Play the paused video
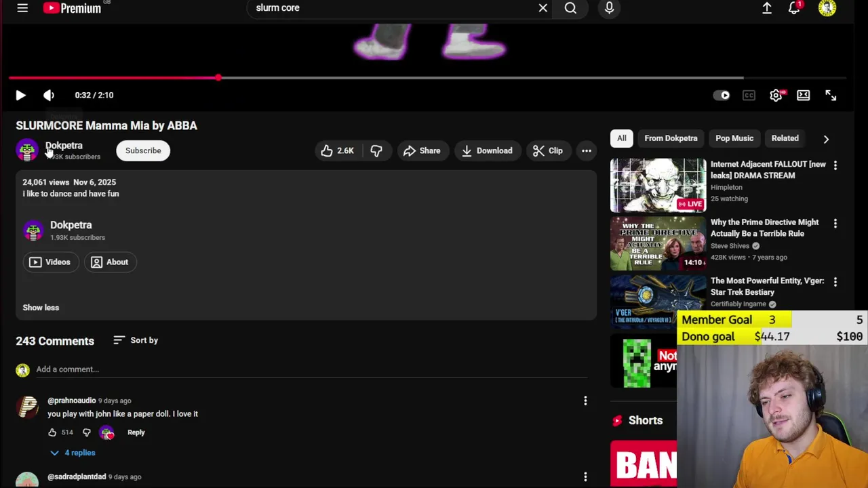 tap(20, 96)
